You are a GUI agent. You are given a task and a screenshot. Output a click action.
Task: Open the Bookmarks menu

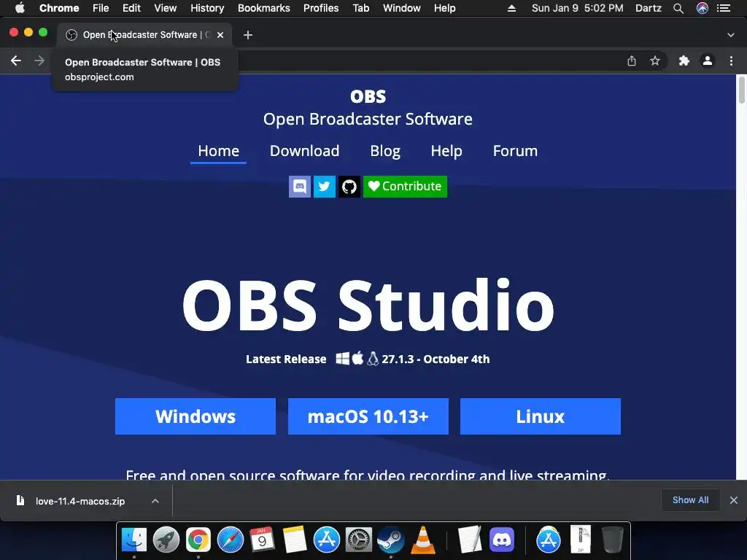coord(264,8)
